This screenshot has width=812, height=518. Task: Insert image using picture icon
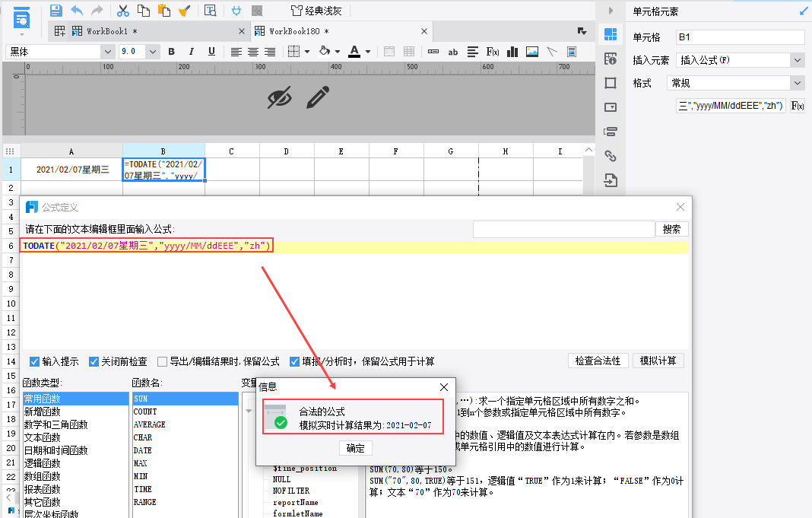(x=532, y=52)
